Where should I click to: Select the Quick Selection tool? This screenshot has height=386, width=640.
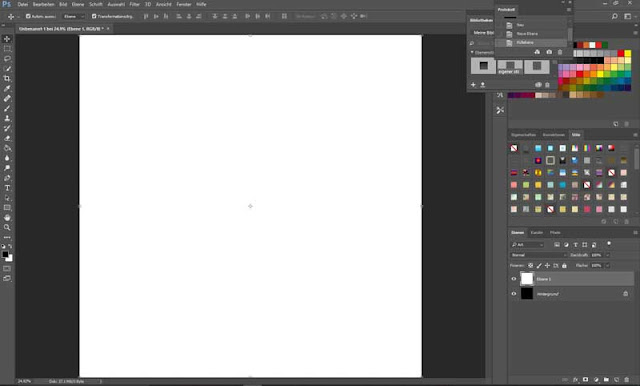click(x=7, y=69)
